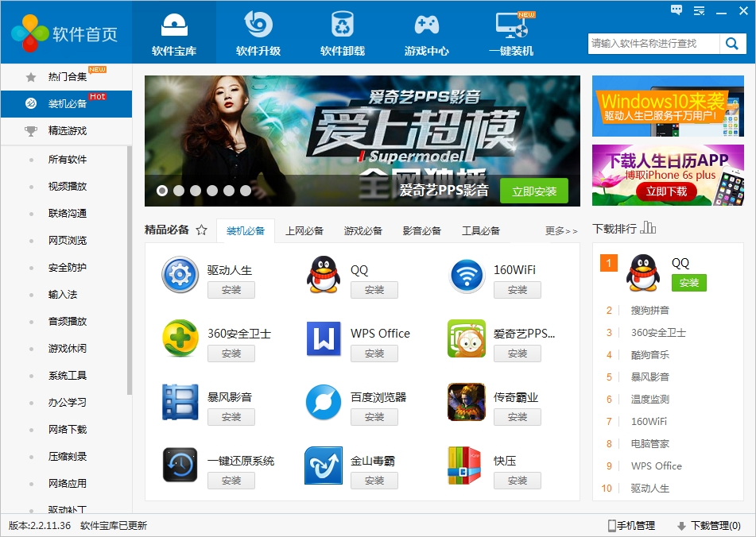Open 酷狗音乐 in the download ranking
Screen dimensions: 756x537
(x=650, y=355)
